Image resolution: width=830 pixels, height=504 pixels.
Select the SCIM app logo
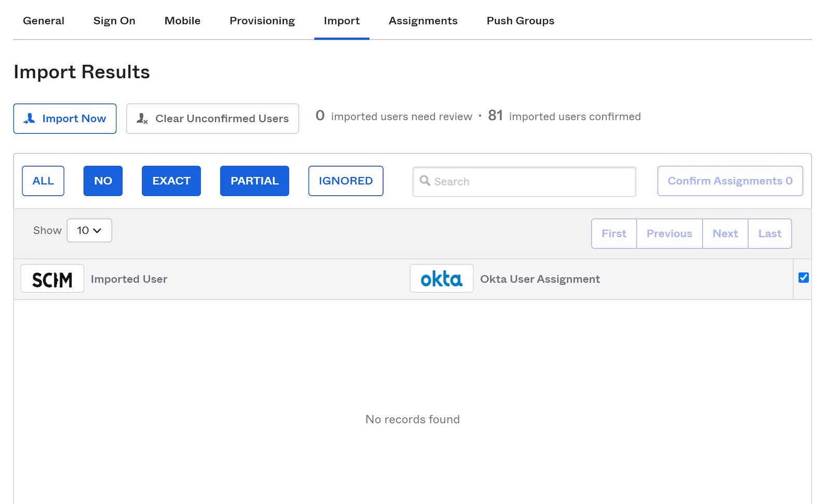(52, 278)
